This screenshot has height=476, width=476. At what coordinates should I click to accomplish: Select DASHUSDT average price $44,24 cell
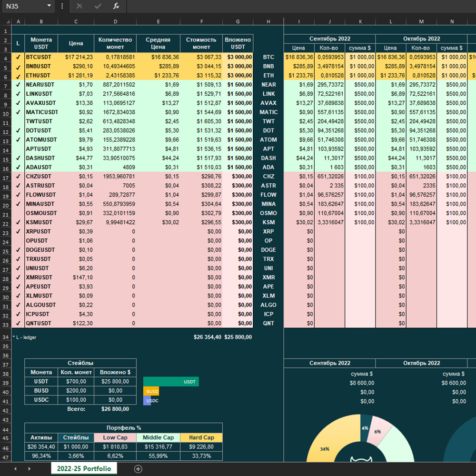pyautogui.click(x=158, y=158)
